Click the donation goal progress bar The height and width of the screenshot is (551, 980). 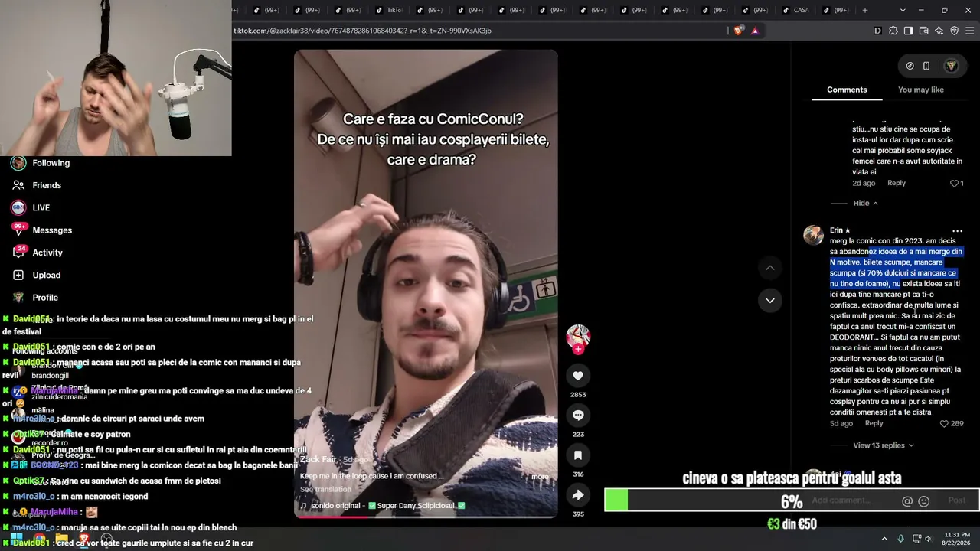tap(792, 500)
